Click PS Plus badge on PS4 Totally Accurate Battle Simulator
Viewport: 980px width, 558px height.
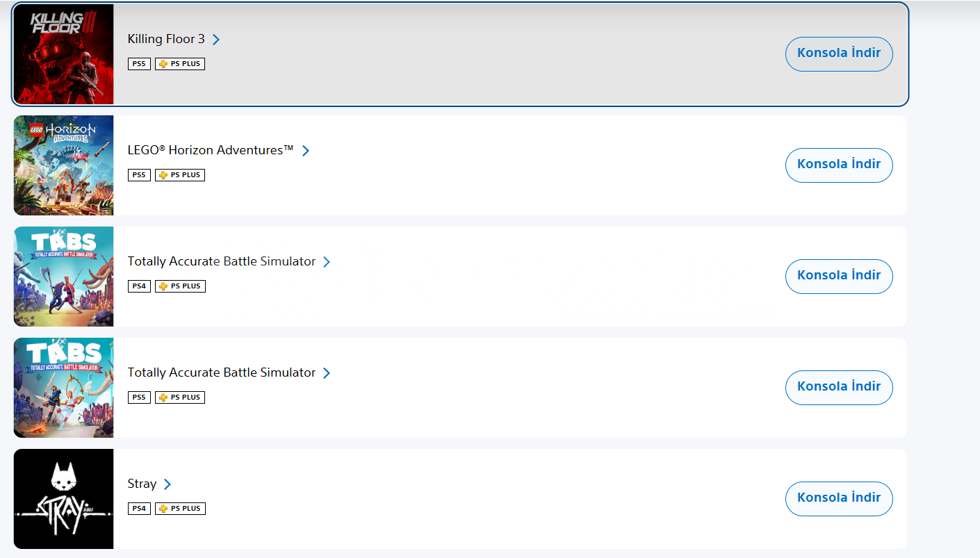click(x=180, y=286)
